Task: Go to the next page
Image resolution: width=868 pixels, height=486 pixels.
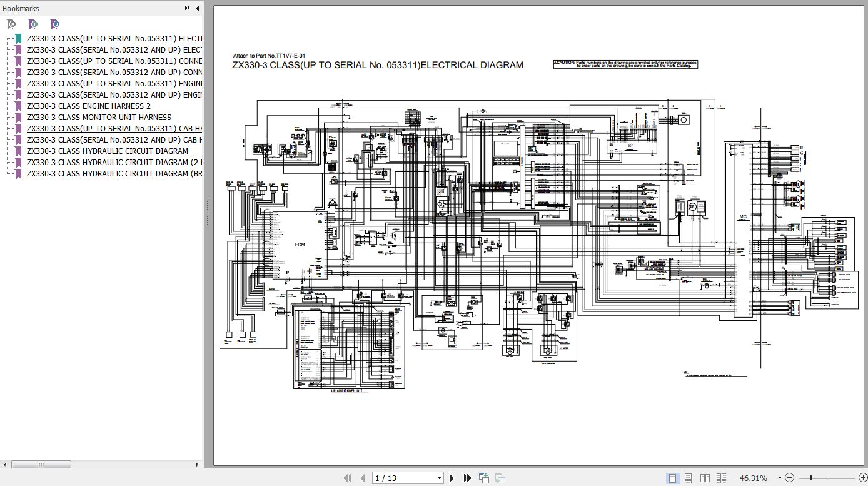Action: (x=452, y=478)
